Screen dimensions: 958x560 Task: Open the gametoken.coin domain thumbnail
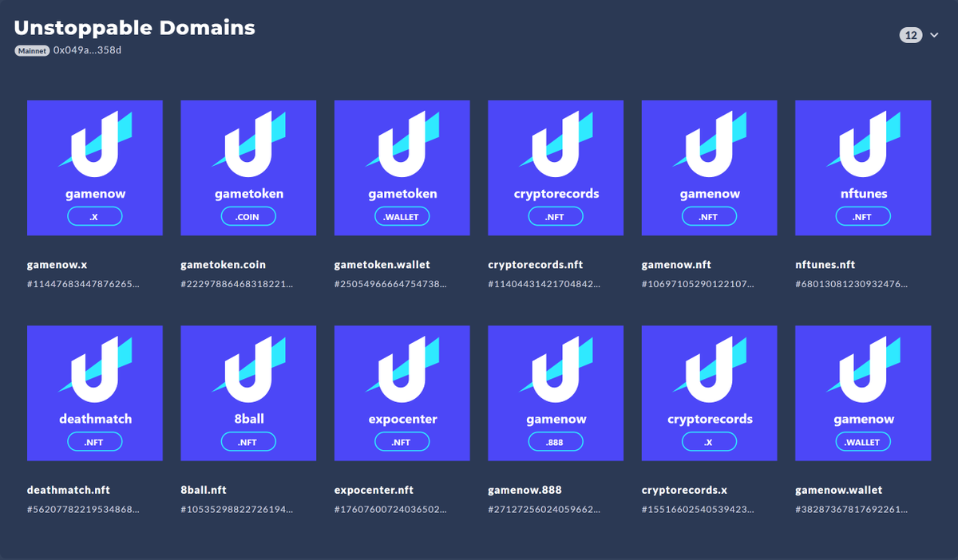click(x=248, y=168)
